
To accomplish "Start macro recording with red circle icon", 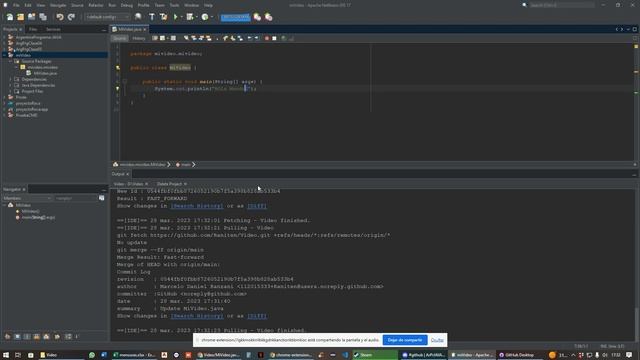I will (267, 38).
